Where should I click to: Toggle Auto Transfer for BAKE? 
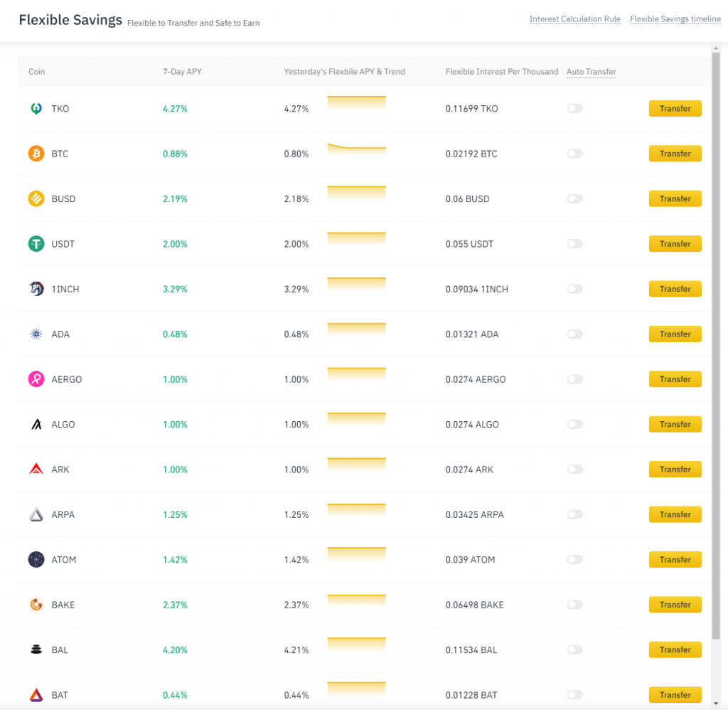point(574,605)
